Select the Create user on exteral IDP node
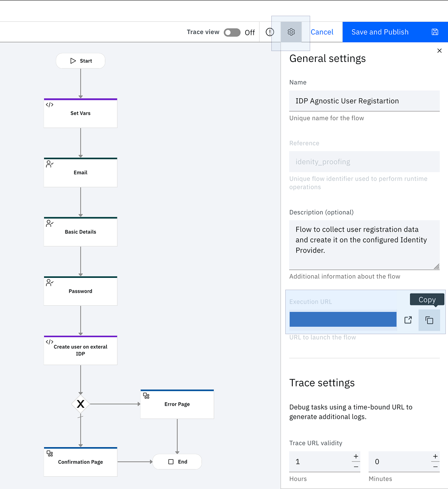 tap(80, 350)
